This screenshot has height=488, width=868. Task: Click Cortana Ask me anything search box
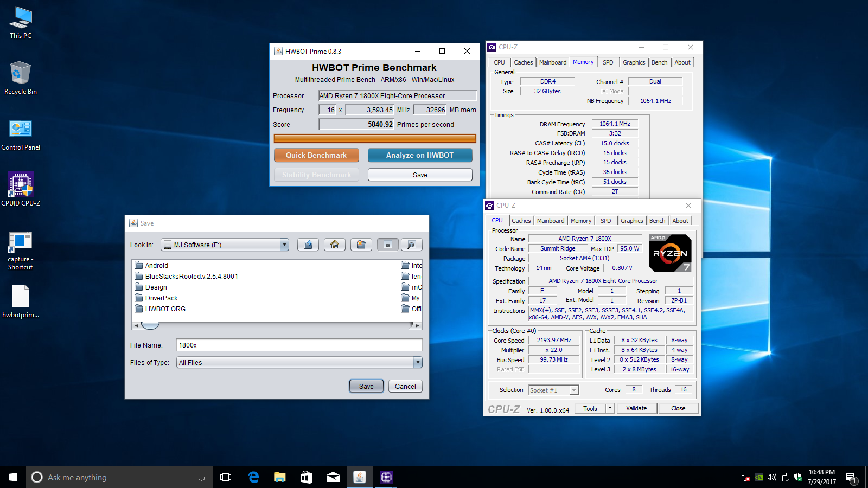pyautogui.click(x=119, y=477)
